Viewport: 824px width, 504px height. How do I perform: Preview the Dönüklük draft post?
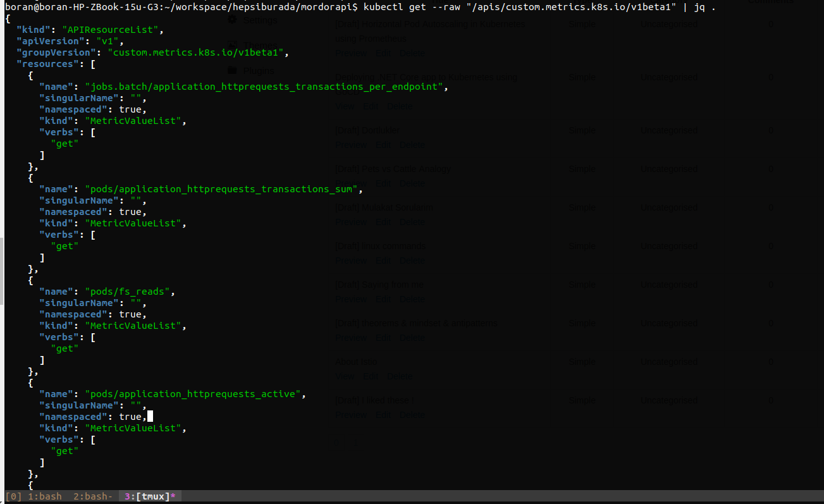(x=351, y=145)
